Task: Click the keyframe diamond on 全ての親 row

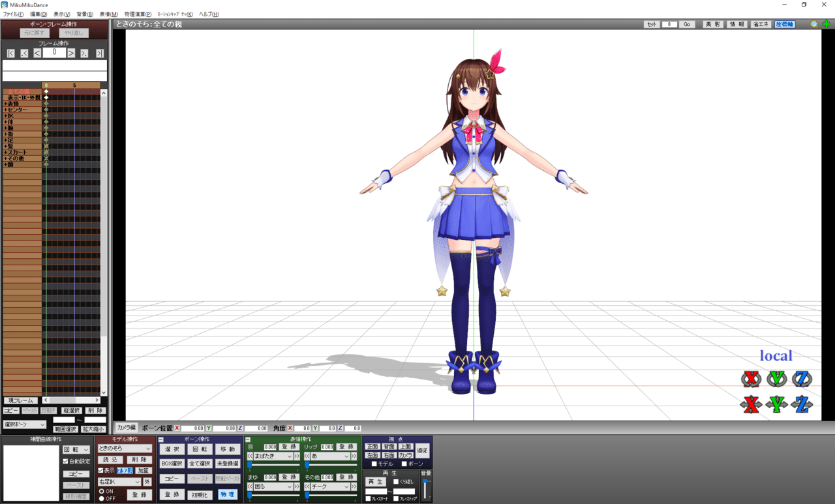Action: coord(46,91)
